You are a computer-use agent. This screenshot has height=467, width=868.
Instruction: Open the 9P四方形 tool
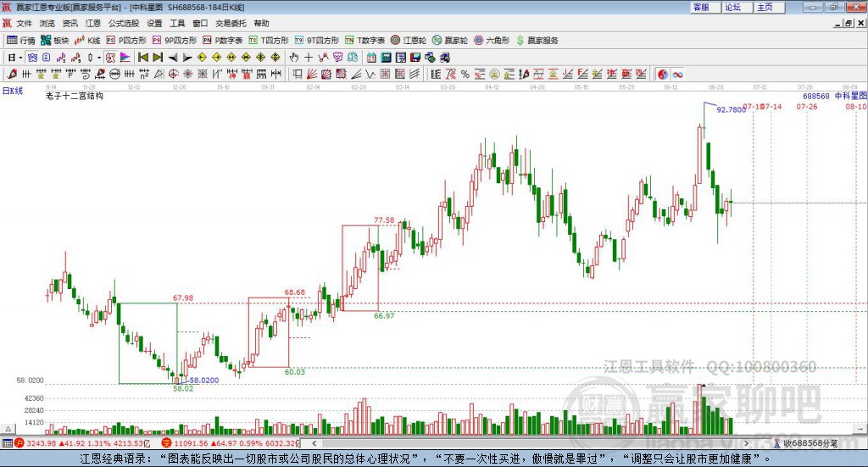tap(175, 41)
